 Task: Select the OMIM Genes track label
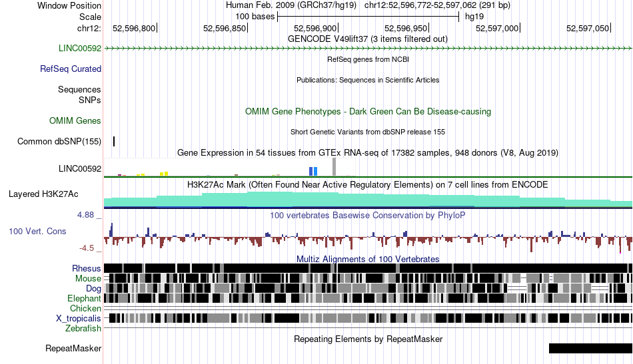pos(75,120)
